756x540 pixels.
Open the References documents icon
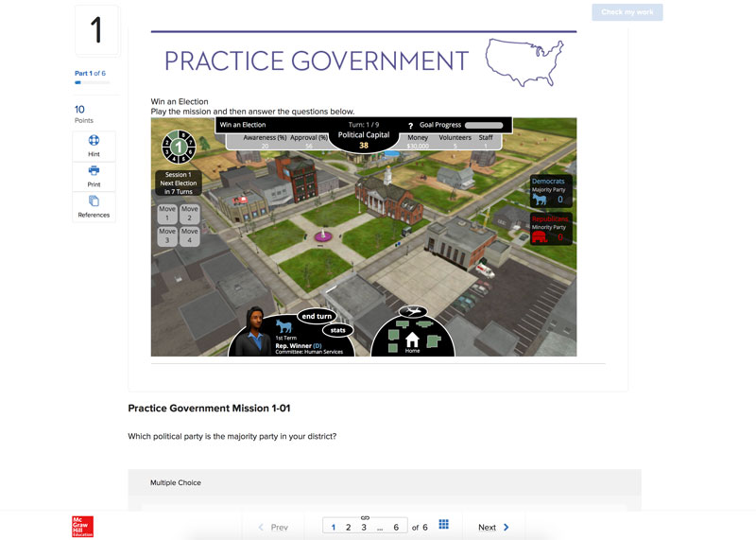pos(94,201)
